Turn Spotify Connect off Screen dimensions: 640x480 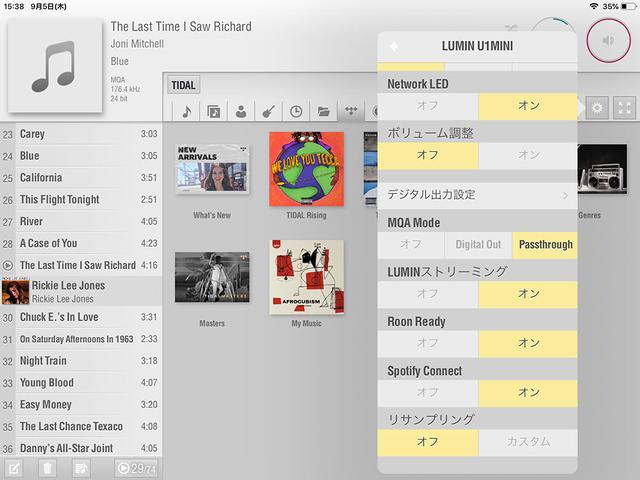tap(427, 393)
